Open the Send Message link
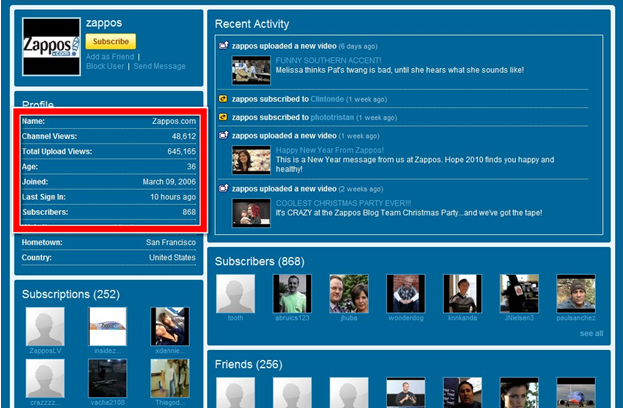The image size is (623, 409). (160, 66)
